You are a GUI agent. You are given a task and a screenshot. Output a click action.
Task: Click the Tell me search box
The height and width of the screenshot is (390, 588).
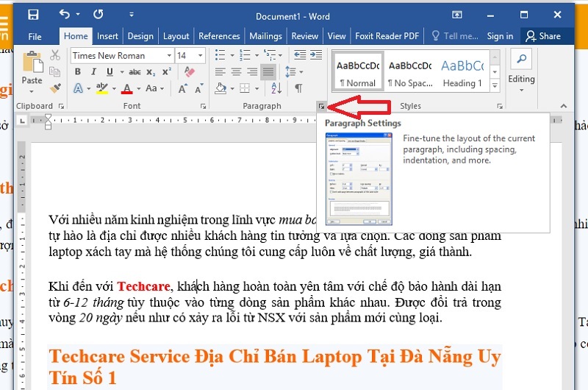[455, 36]
